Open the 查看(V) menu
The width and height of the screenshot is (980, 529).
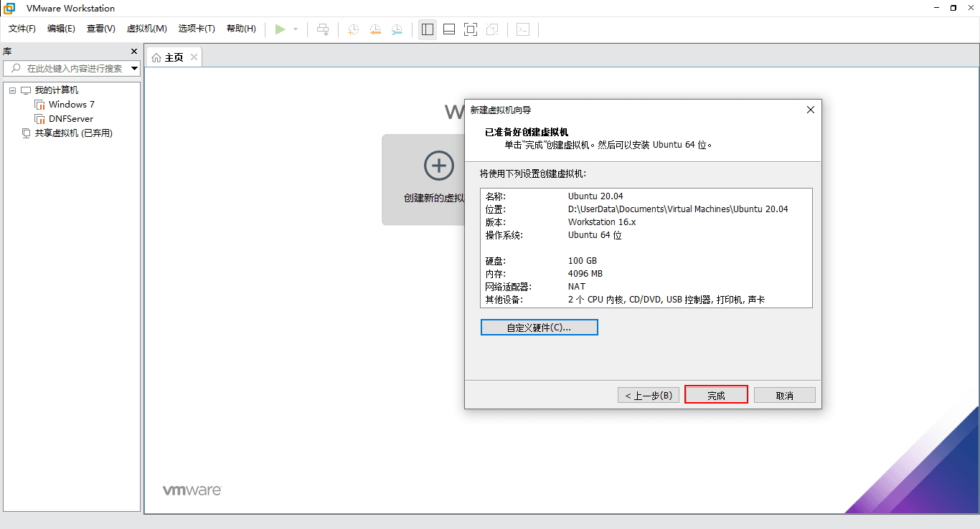[x=101, y=29]
